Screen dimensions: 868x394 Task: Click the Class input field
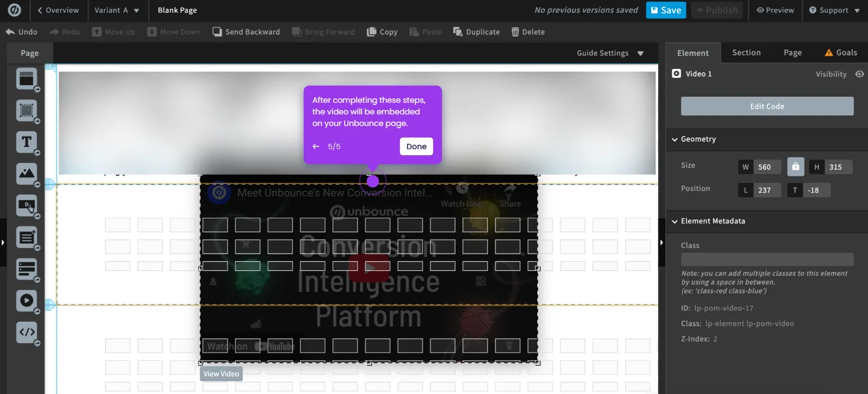(767, 260)
